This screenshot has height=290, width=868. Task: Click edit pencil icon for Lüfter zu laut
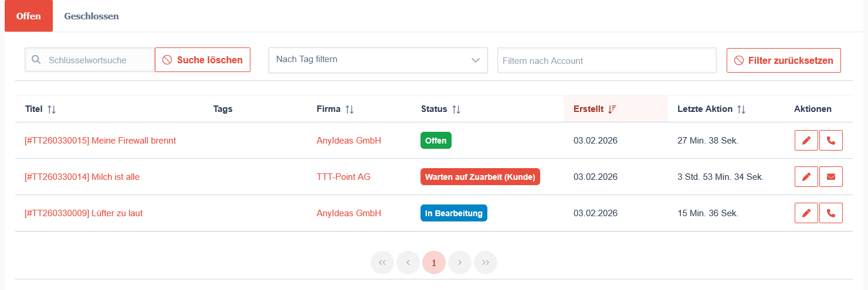click(x=806, y=213)
